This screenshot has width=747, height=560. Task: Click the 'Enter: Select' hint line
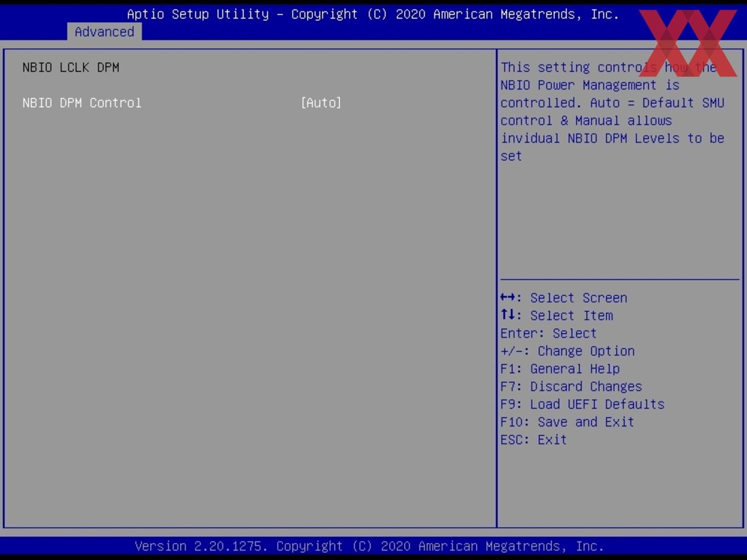click(x=548, y=333)
